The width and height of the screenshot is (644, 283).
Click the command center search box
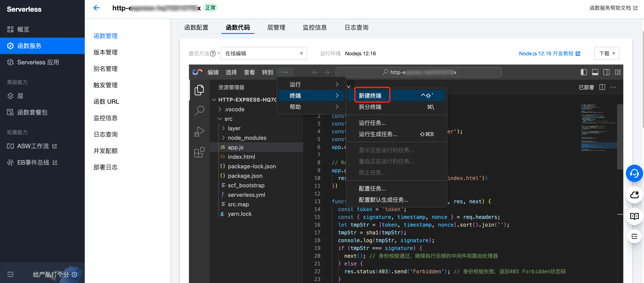pyautogui.click(x=418, y=72)
